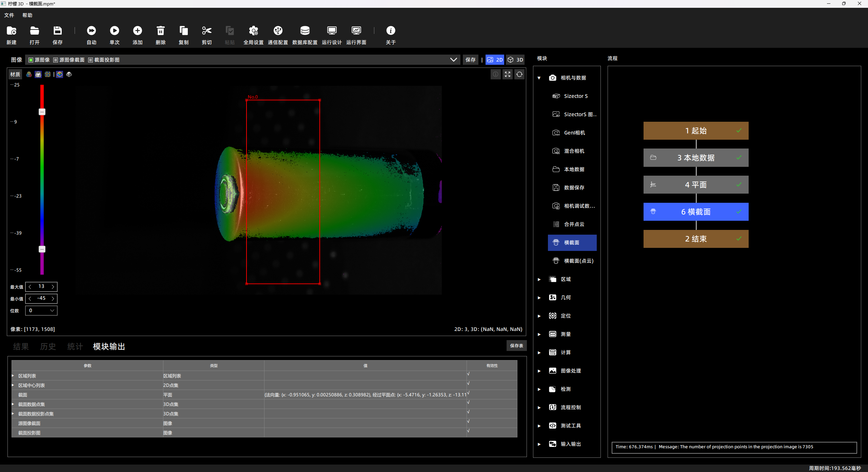Toggle 源图像 checkbox
This screenshot has height=472, width=868.
click(31, 60)
